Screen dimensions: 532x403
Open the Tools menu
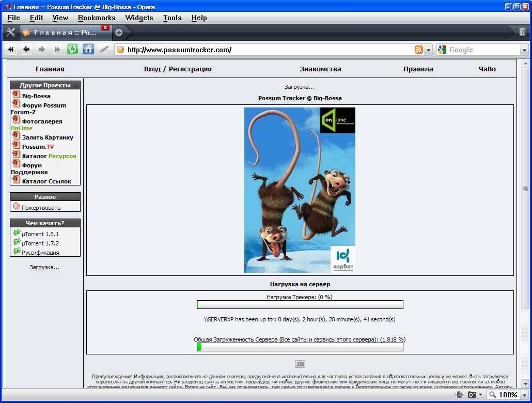click(x=173, y=18)
